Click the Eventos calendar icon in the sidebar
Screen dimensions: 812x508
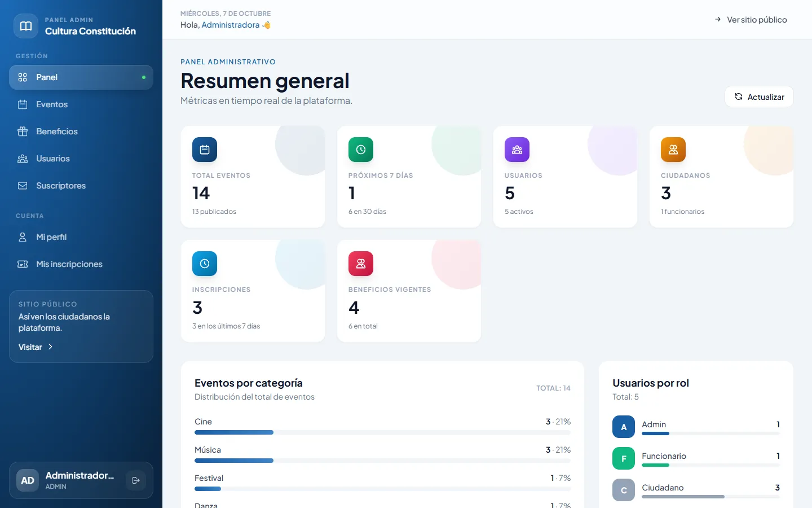23,104
